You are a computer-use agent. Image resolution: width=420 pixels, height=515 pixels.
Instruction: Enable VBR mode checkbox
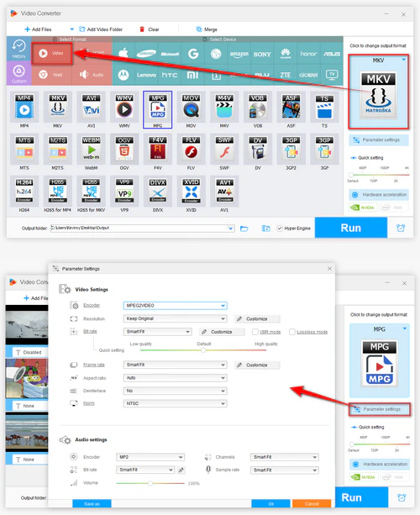(x=255, y=332)
